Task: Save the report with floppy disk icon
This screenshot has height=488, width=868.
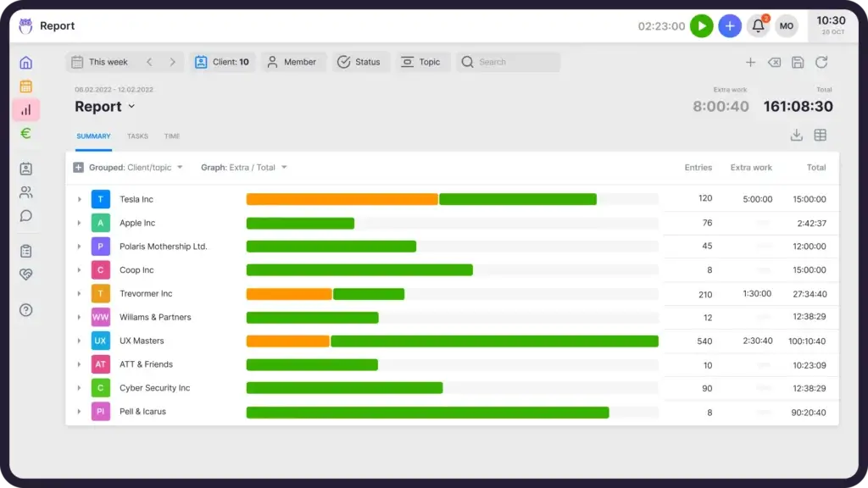Action: pos(798,63)
